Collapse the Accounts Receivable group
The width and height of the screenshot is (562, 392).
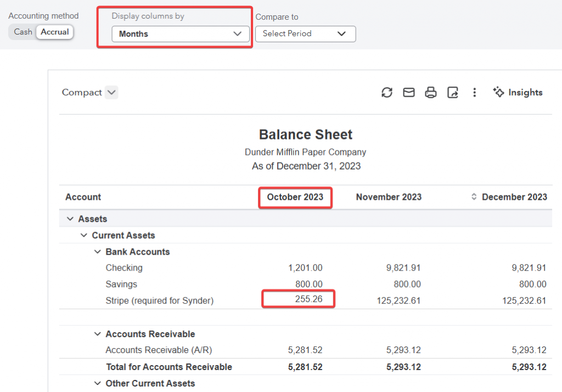point(97,334)
